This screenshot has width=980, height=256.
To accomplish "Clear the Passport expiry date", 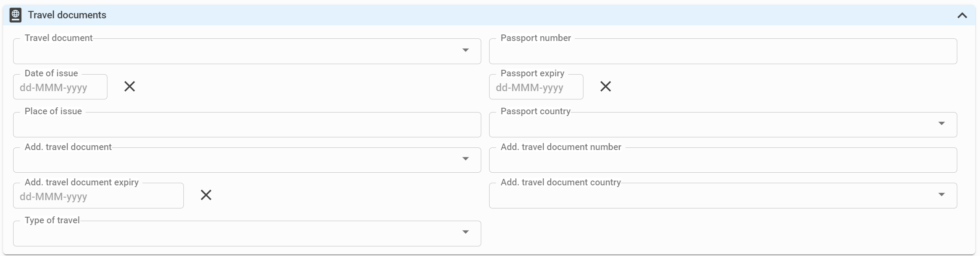I will [x=606, y=86].
